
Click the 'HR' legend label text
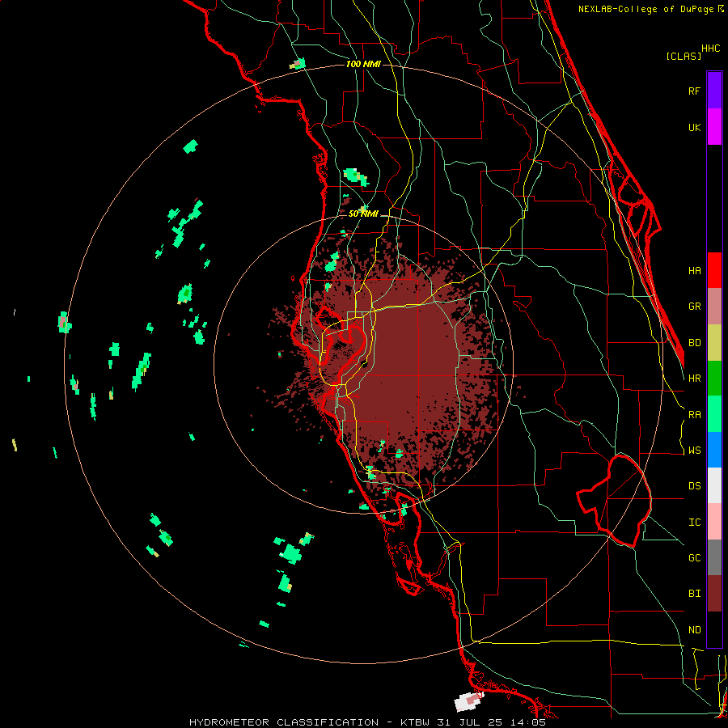pyautogui.click(x=694, y=379)
